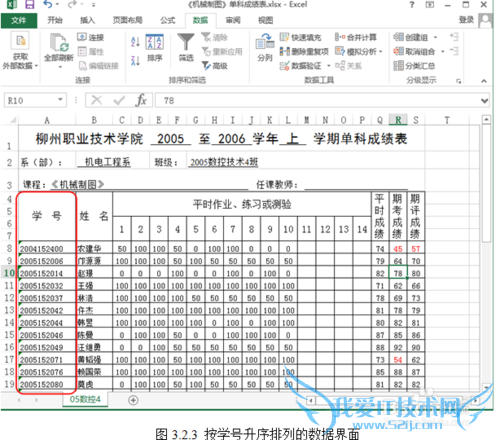
Task: Open Group (创建组) dropdown arrow
Action: (x=435, y=37)
